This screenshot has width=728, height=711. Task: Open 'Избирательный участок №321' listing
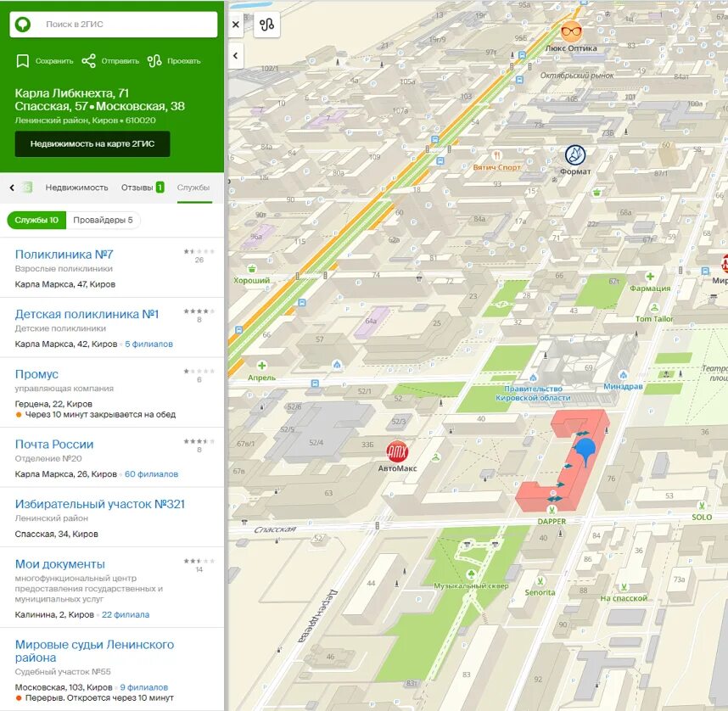tap(100, 504)
